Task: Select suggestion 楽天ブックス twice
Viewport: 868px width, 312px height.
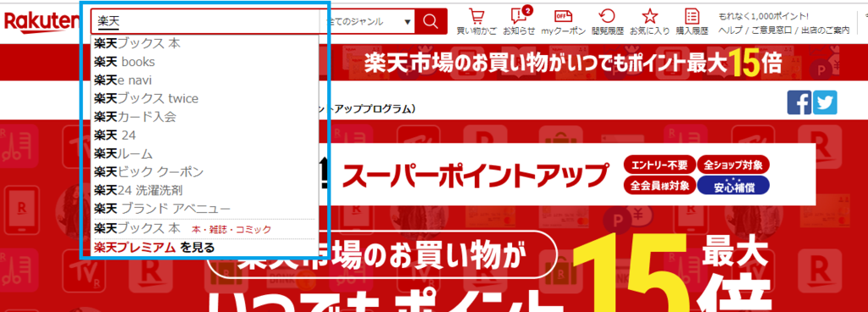Action: 205,98
